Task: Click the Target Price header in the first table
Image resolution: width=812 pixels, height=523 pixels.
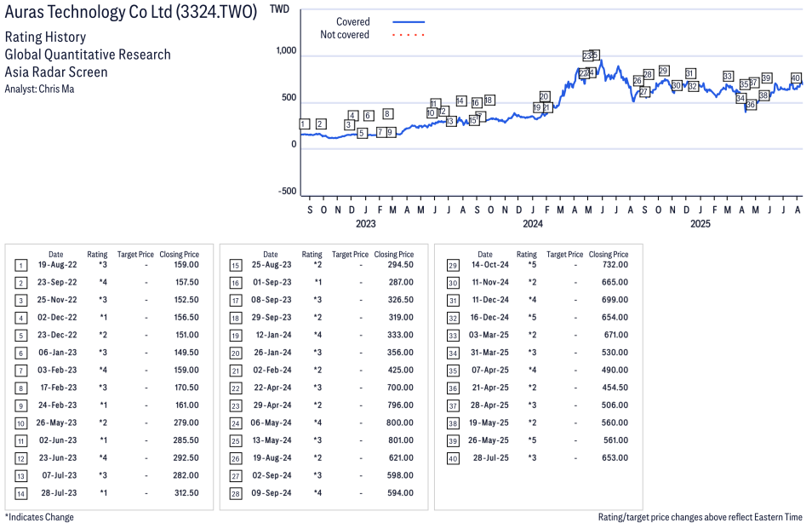Action: (135, 255)
